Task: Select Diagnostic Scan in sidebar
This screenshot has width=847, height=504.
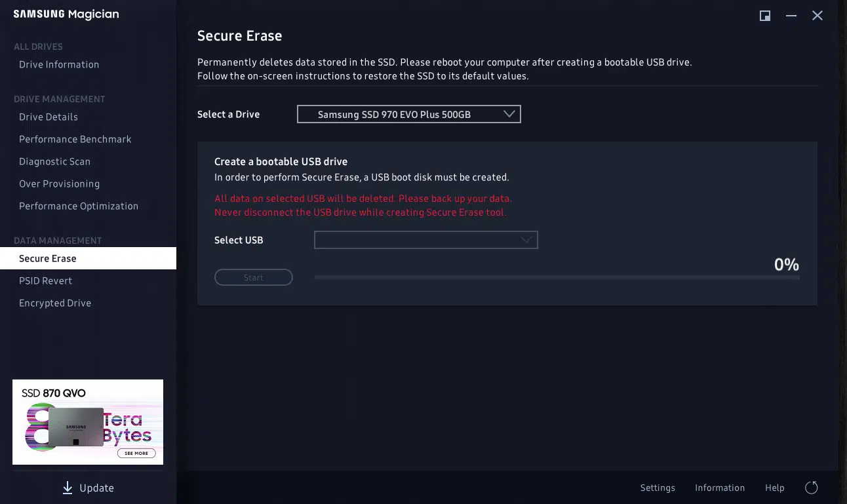Action: pos(54,161)
